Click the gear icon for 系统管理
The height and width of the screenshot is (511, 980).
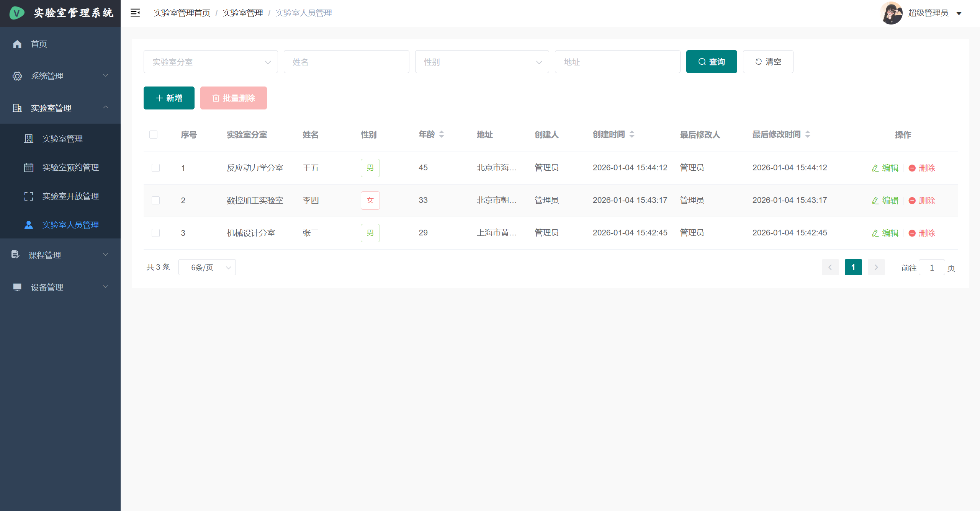(x=17, y=76)
